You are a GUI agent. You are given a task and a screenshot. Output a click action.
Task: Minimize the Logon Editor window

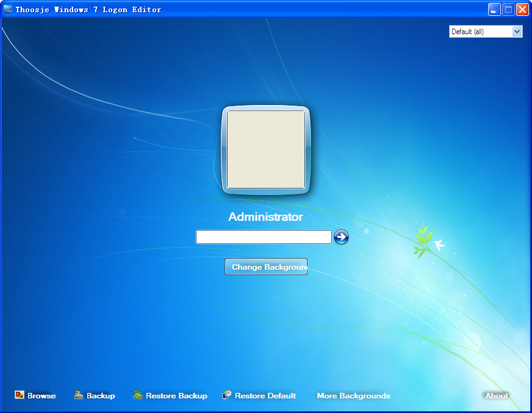click(x=494, y=10)
